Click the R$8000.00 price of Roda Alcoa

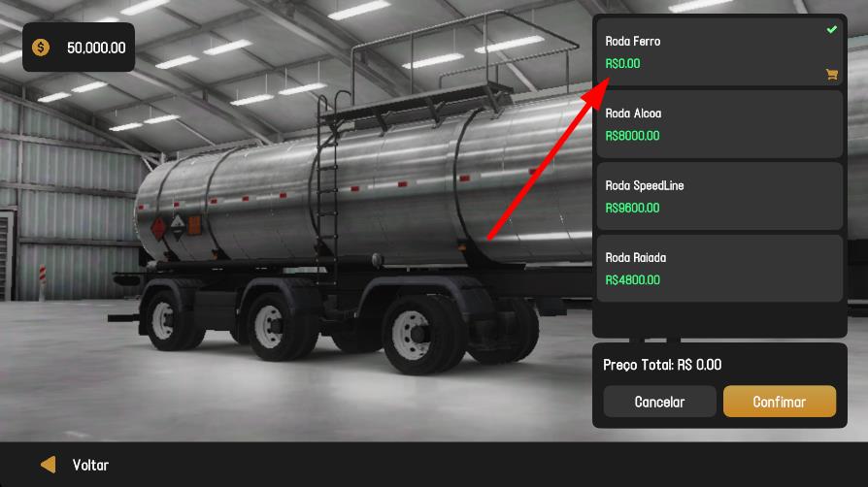click(x=632, y=136)
